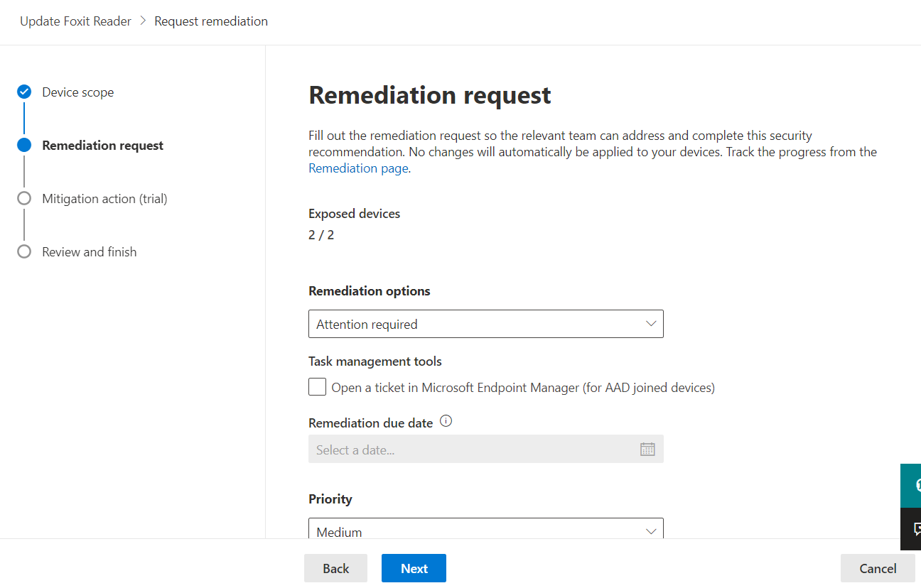Click the filled Remediation request step dot
This screenshot has width=921, height=588.
coord(24,145)
